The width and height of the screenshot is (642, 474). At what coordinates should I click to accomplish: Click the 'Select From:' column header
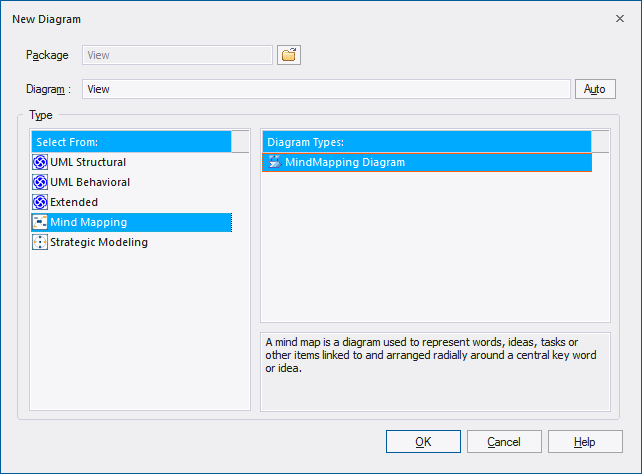pyautogui.click(x=130, y=142)
